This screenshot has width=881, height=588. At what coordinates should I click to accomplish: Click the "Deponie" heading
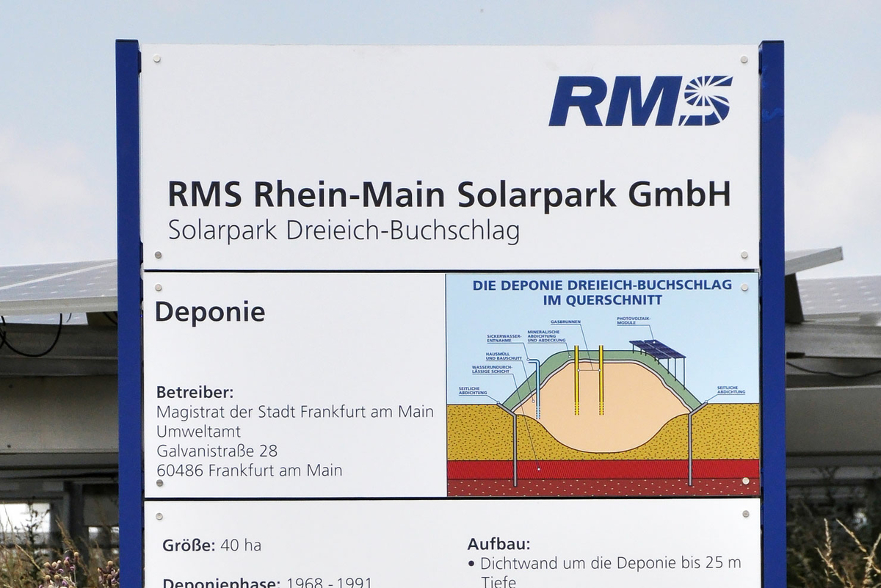coord(210,312)
